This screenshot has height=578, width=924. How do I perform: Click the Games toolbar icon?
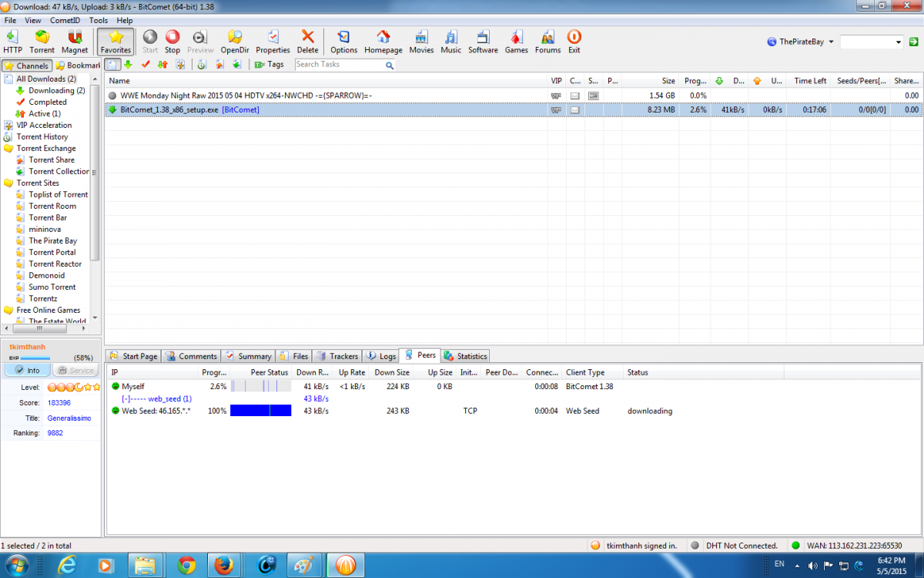click(x=516, y=38)
